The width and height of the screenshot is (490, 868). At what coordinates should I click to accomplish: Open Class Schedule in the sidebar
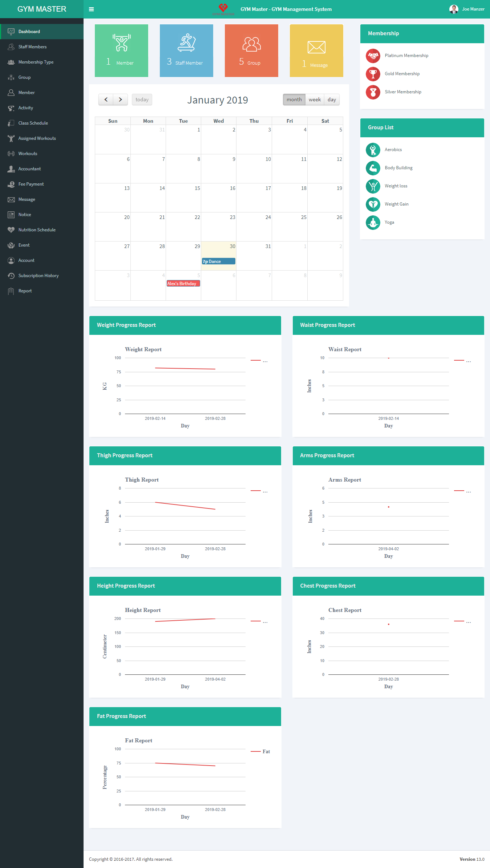[x=33, y=123]
